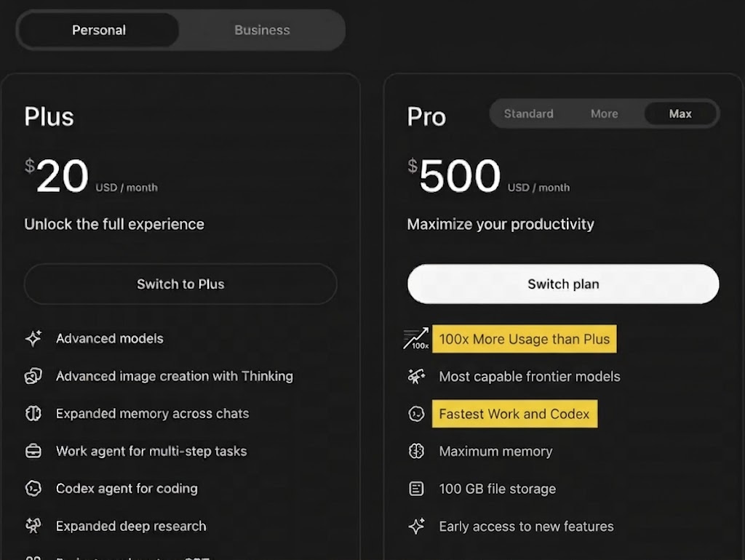Click "Maximize your productivity" tagline
Screen dimensions: 745x560
coord(501,224)
